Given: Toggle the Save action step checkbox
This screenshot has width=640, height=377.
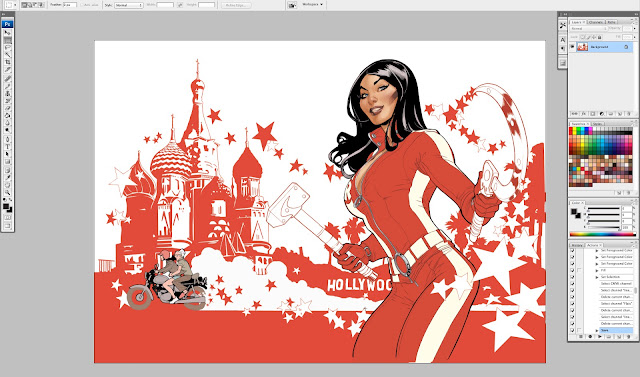Looking at the screenshot, I should 572,330.
